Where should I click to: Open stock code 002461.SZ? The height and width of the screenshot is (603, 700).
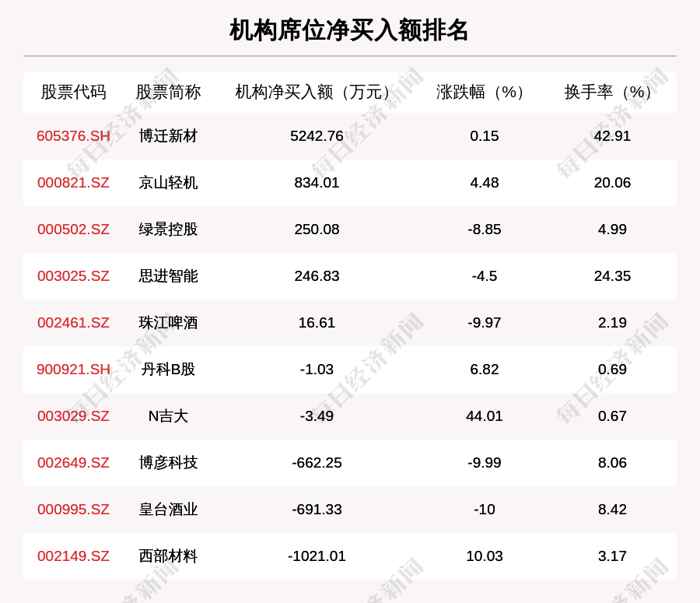pyautogui.click(x=73, y=322)
